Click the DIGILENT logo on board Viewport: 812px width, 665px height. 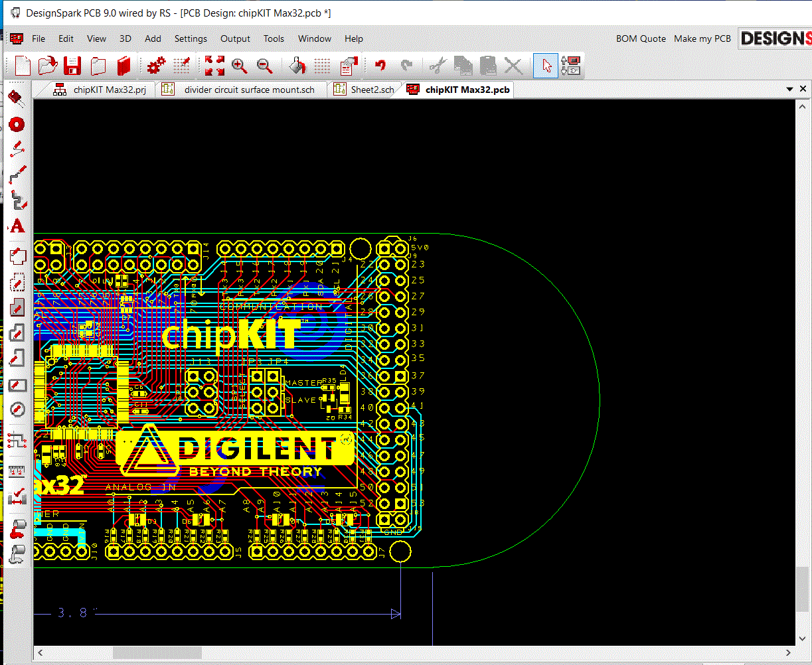point(235,452)
